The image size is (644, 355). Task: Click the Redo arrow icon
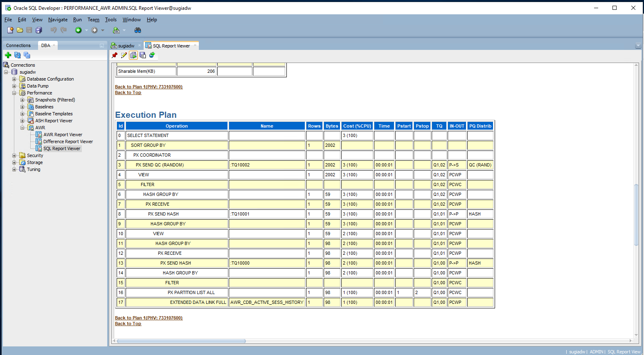click(63, 30)
